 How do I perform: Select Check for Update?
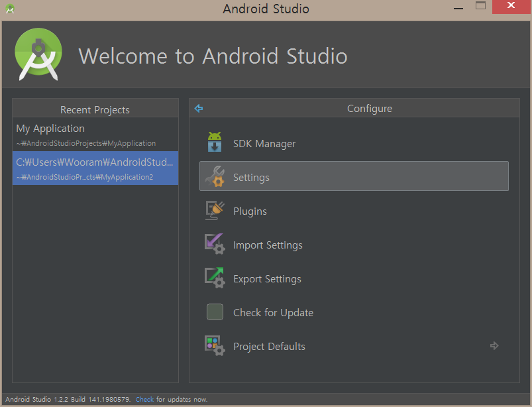(354, 312)
